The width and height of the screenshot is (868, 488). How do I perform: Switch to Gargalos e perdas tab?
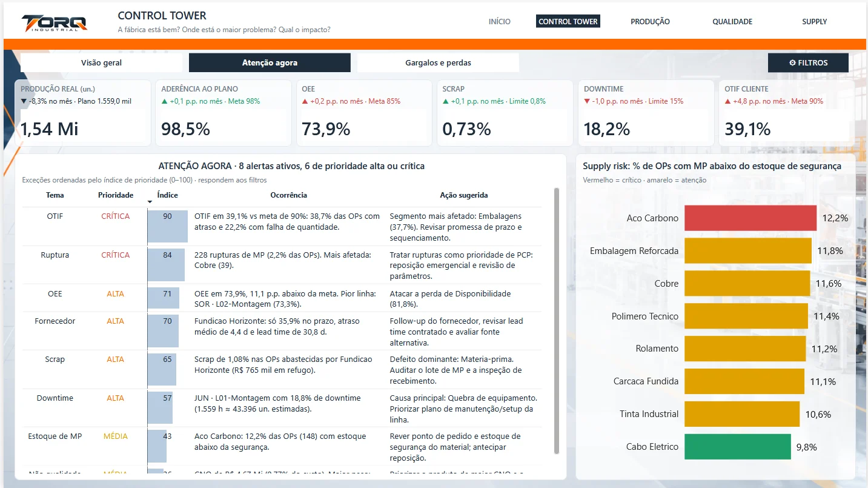point(438,63)
